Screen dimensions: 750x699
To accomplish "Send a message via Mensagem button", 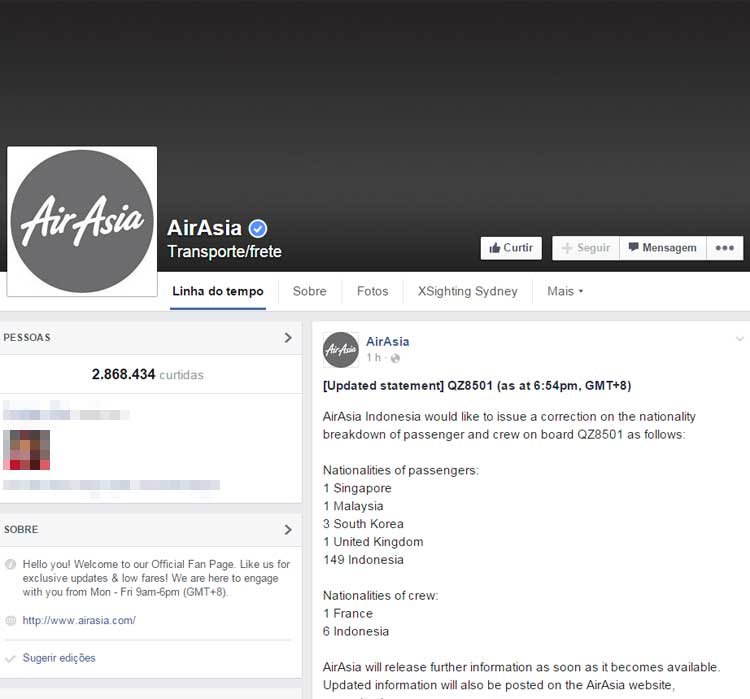I will tap(662, 248).
